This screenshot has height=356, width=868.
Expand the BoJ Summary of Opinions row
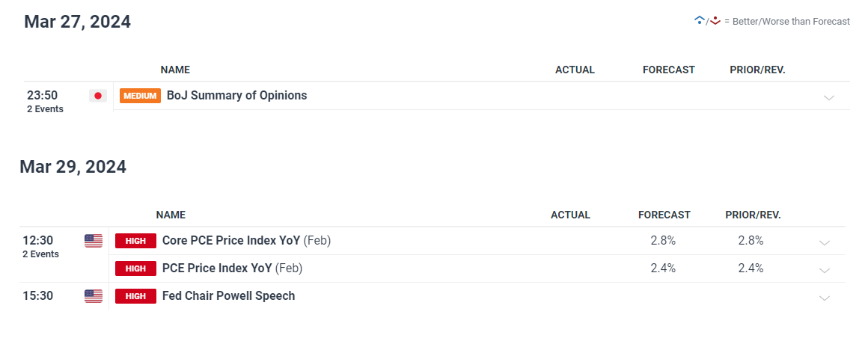pos(828,97)
